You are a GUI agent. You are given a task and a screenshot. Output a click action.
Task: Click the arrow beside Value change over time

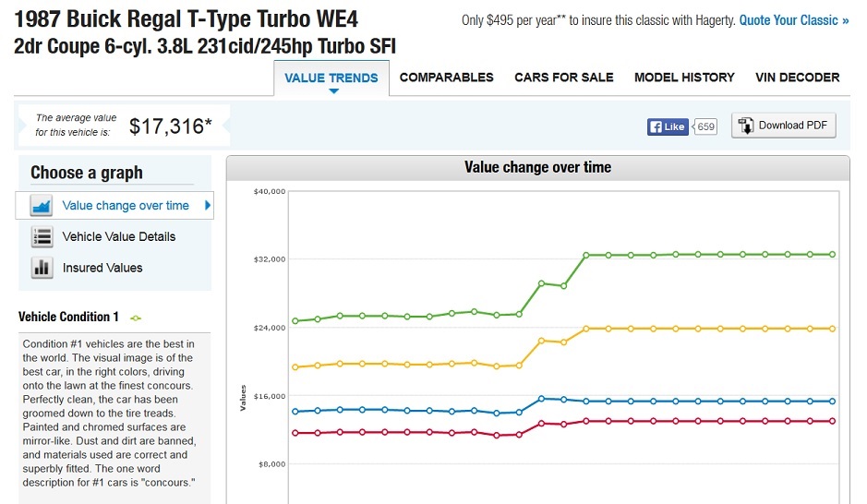click(208, 206)
